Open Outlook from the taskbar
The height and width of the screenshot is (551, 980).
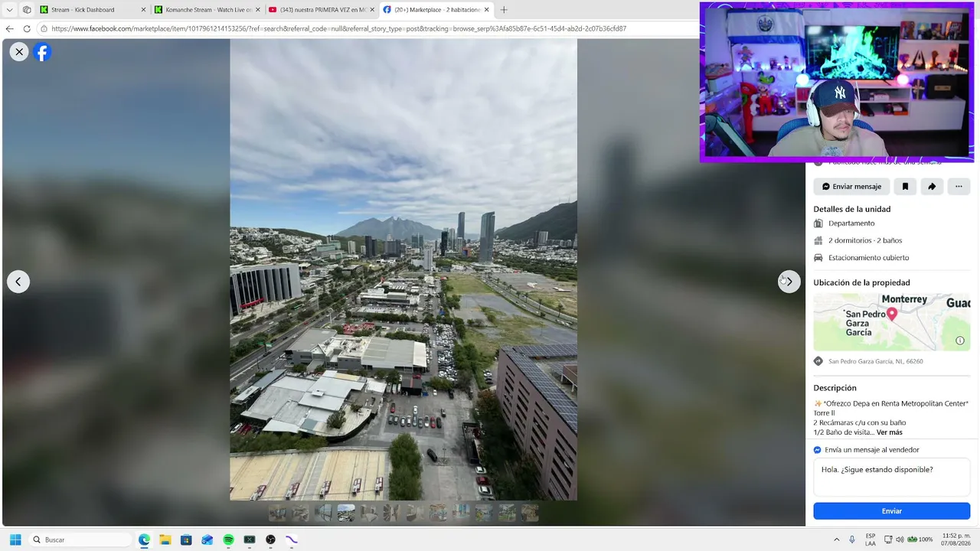pos(207,540)
